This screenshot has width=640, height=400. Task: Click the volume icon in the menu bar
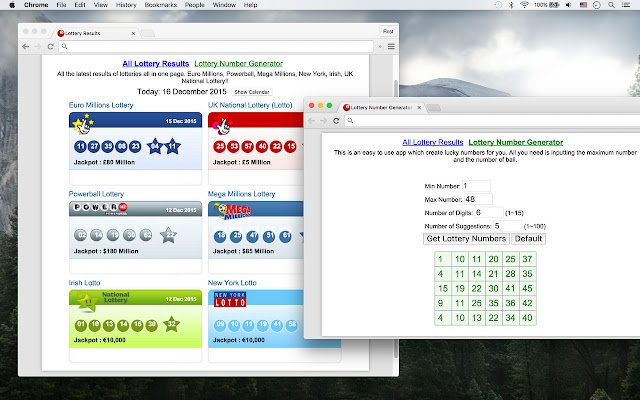tap(569, 5)
